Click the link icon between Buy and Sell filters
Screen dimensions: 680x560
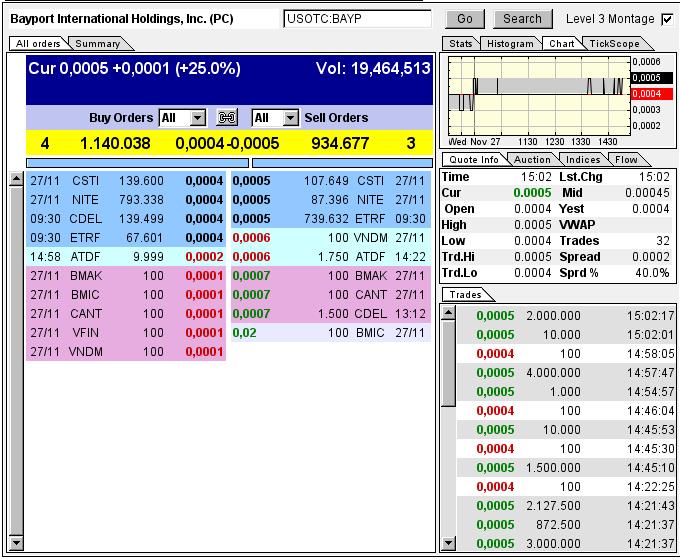[x=227, y=118]
